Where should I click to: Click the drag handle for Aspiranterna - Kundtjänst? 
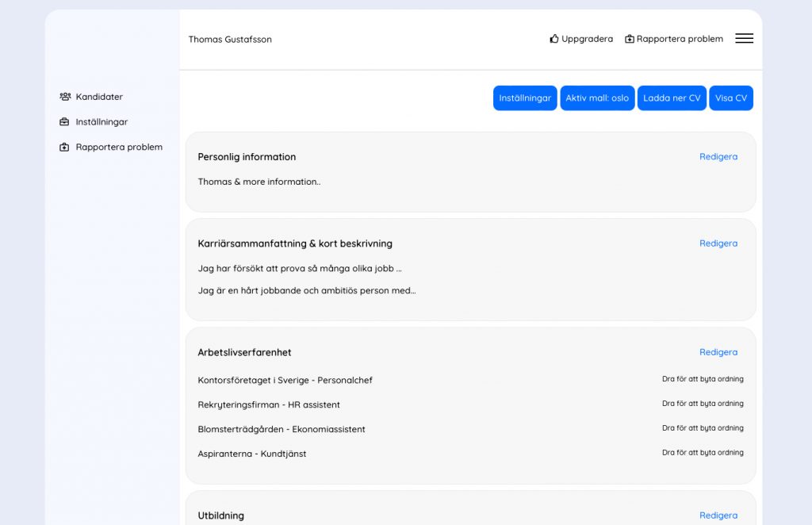tap(703, 453)
